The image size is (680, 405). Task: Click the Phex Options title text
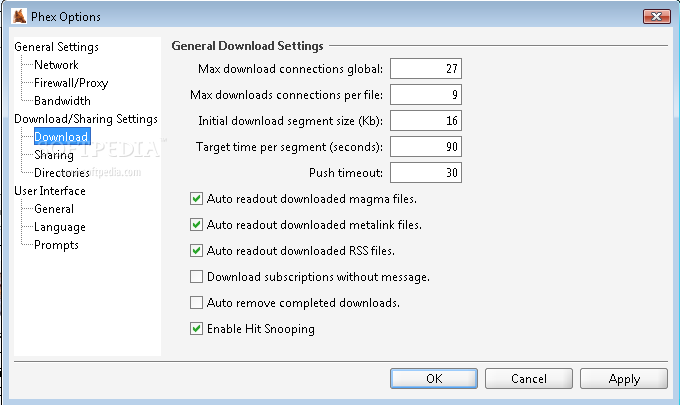(66, 17)
